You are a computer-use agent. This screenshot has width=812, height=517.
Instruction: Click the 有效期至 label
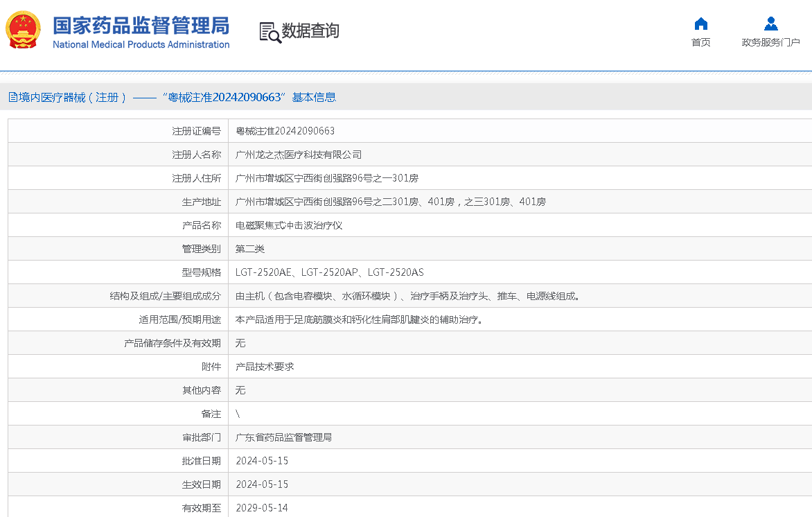202,508
